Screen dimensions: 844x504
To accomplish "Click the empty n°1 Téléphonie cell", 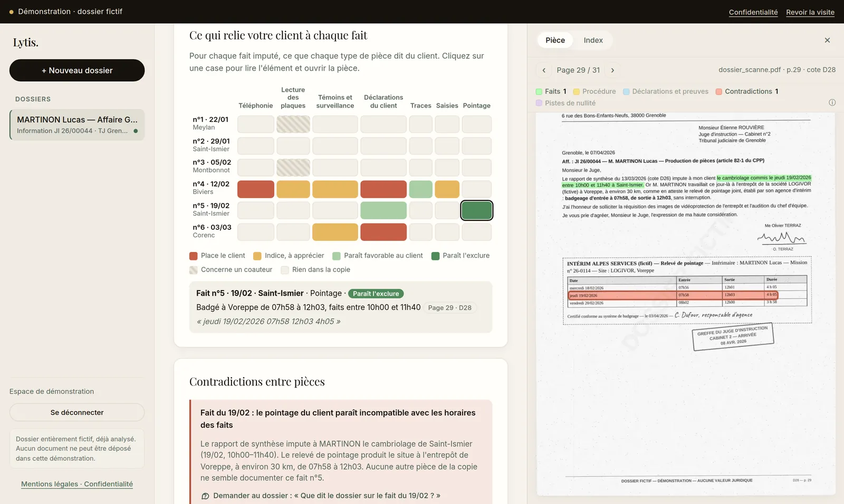I will (256, 124).
